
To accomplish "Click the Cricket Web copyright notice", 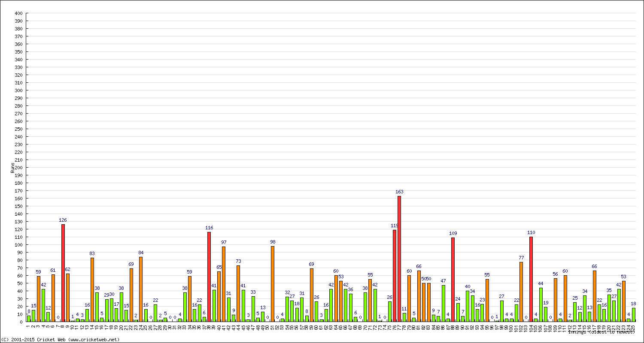I will point(60,340).
